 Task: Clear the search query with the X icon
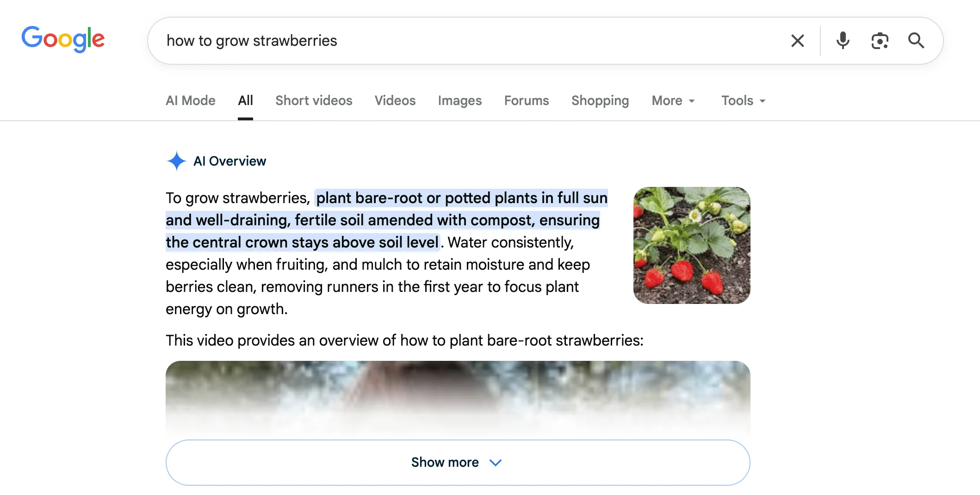pyautogui.click(x=798, y=41)
